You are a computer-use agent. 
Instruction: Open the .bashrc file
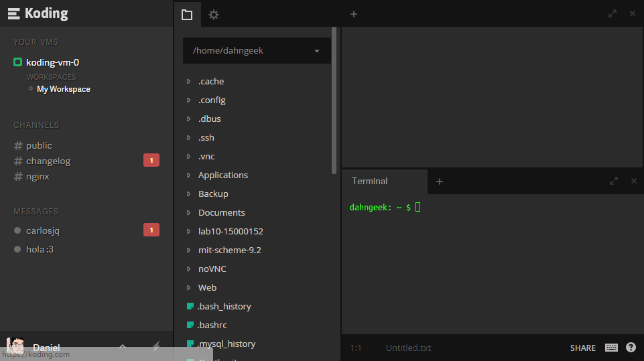coord(207,325)
